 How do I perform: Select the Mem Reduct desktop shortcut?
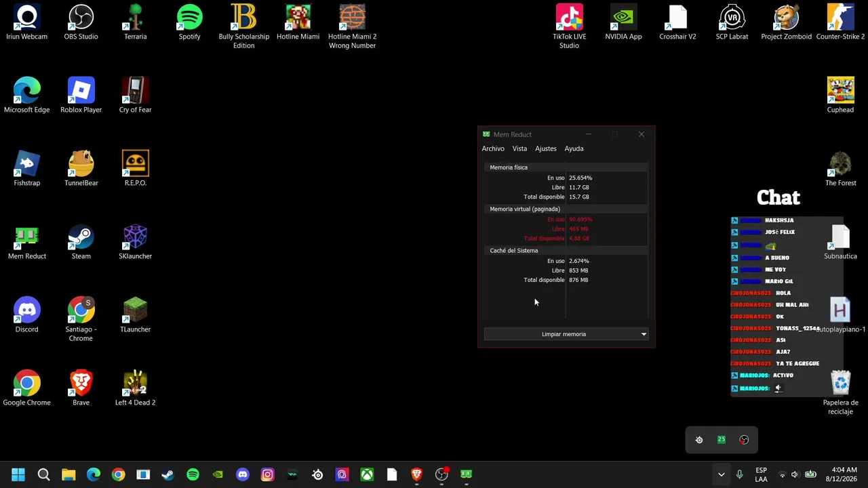point(27,242)
